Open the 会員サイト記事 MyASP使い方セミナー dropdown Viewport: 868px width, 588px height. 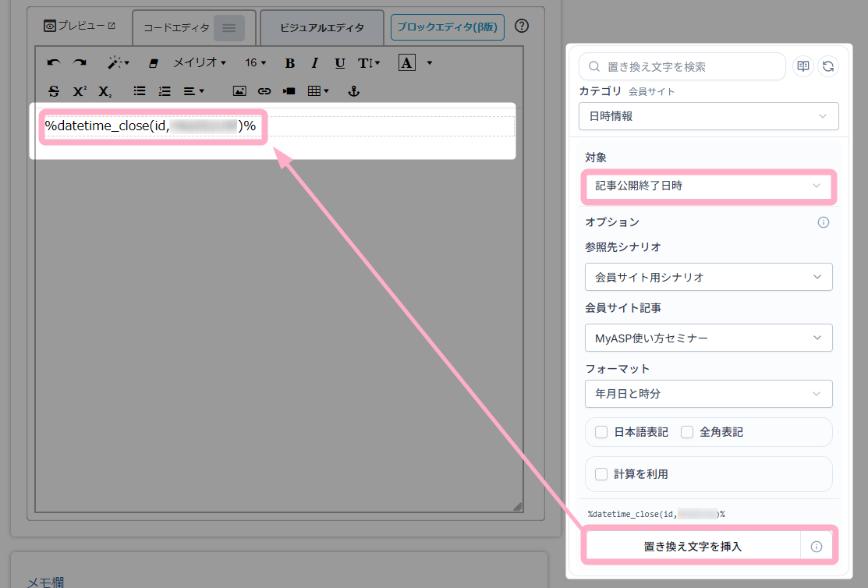tap(709, 338)
